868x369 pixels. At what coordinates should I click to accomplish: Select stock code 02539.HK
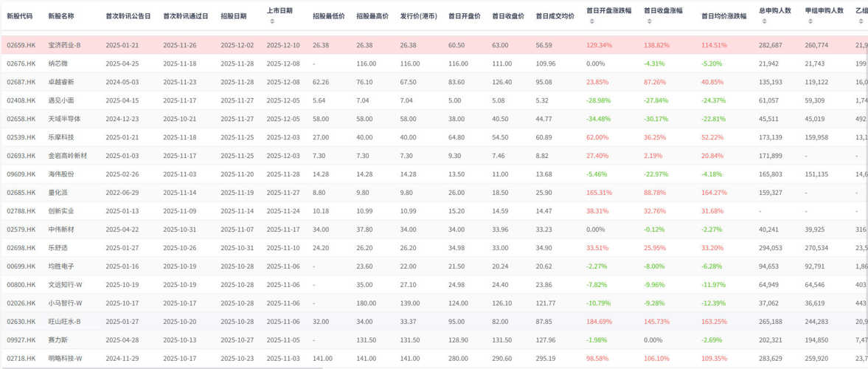coord(21,137)
